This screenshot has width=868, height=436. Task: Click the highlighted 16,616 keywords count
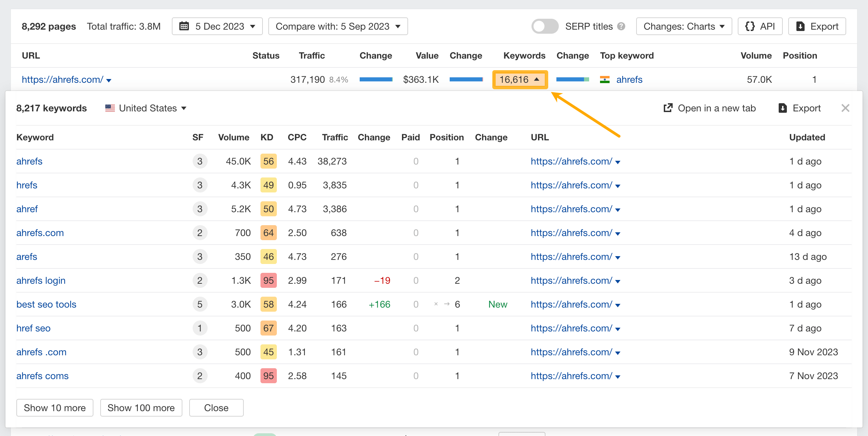click(x=520, y=79)
